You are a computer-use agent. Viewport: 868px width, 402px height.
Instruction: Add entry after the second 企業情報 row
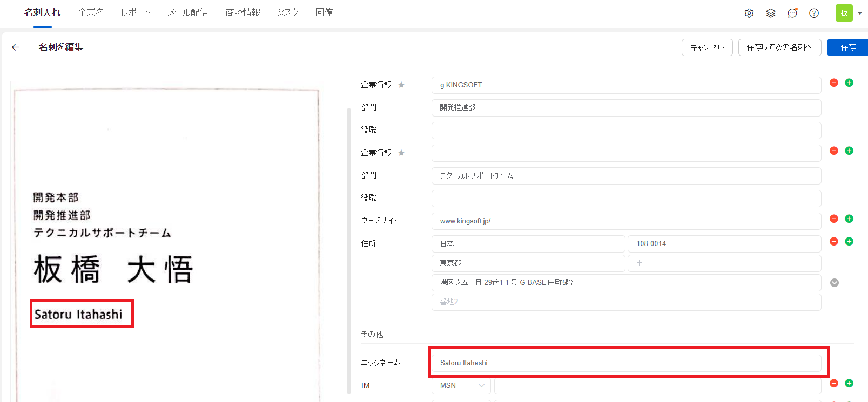(x=849, y=151)
